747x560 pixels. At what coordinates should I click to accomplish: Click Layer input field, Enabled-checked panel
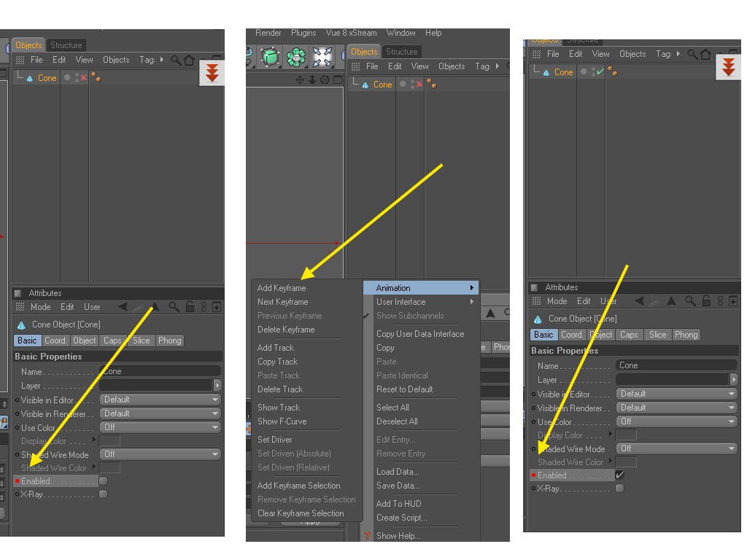tap(673, 379)
